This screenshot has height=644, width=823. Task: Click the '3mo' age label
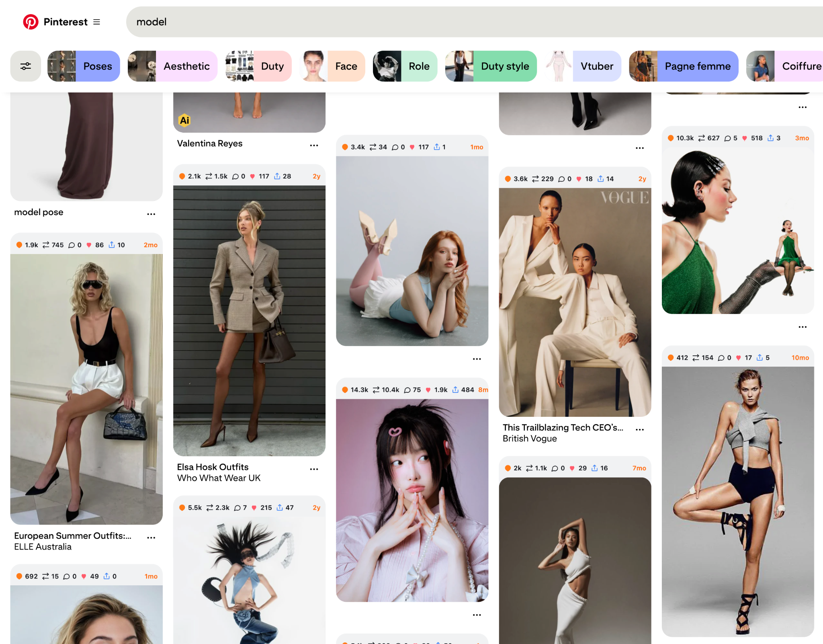pyautogui.click(x=802, y=138)
